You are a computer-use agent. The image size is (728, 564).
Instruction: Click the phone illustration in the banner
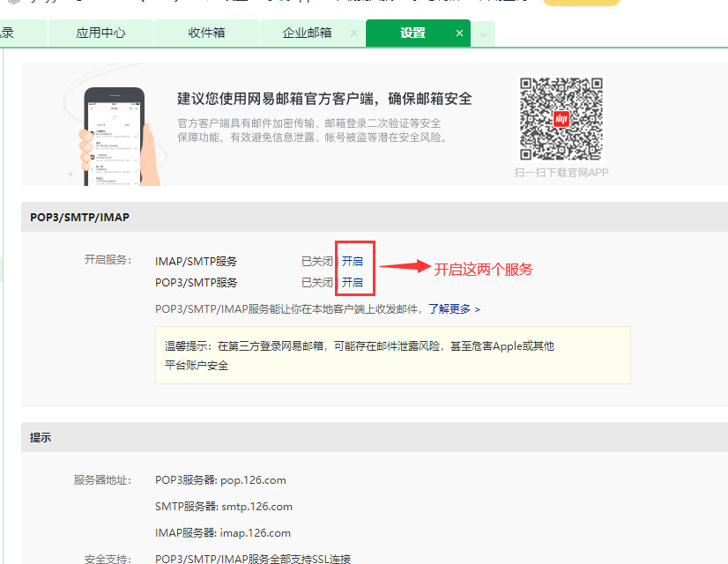(x=115, y=137)
